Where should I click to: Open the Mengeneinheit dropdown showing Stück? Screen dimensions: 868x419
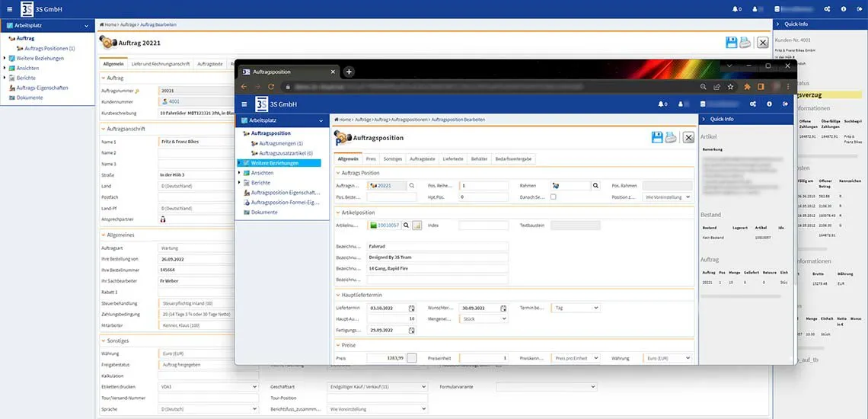483,319
